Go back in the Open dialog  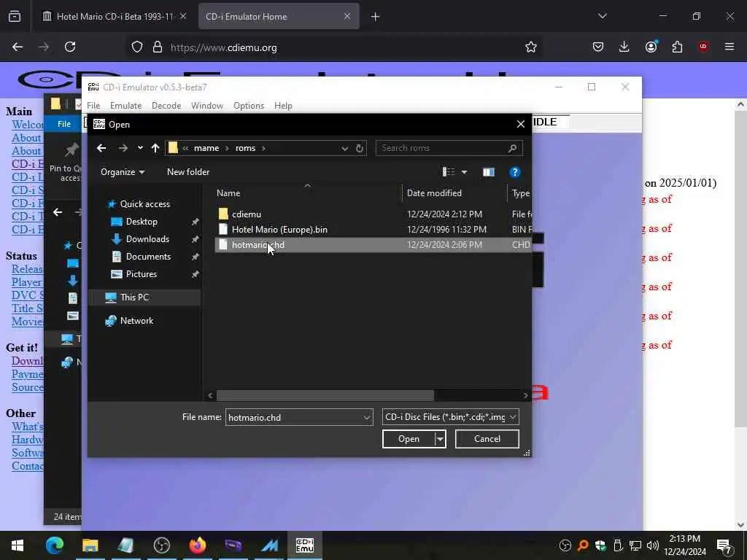point(101,148)
